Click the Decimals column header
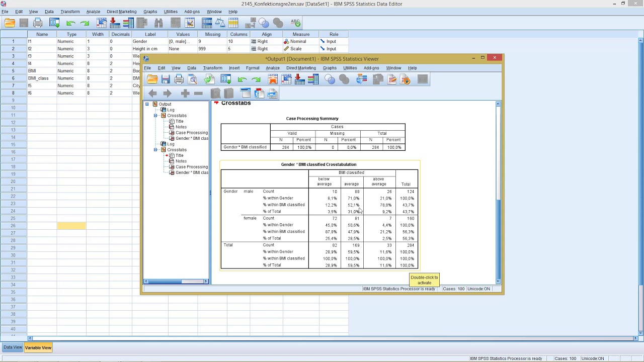The image size is (644, 362). pos(121,34)
